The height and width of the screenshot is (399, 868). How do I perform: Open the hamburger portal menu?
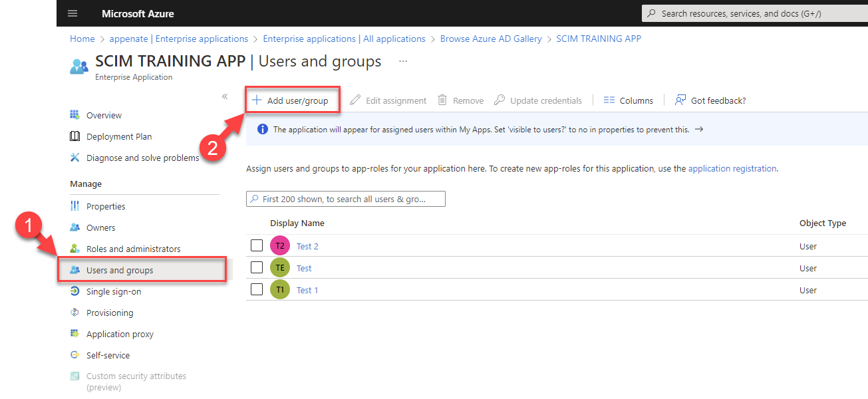[x=72, y=13]
